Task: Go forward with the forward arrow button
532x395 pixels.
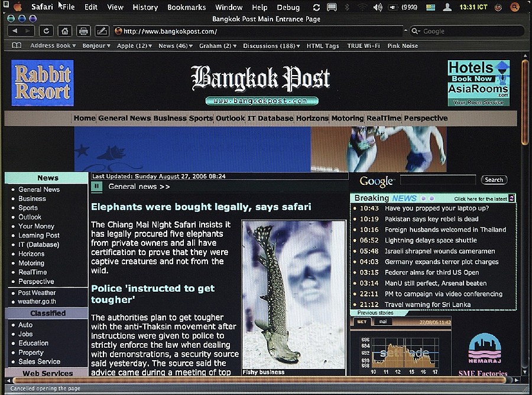Action: pyautogui.click(x=27, y=31)
